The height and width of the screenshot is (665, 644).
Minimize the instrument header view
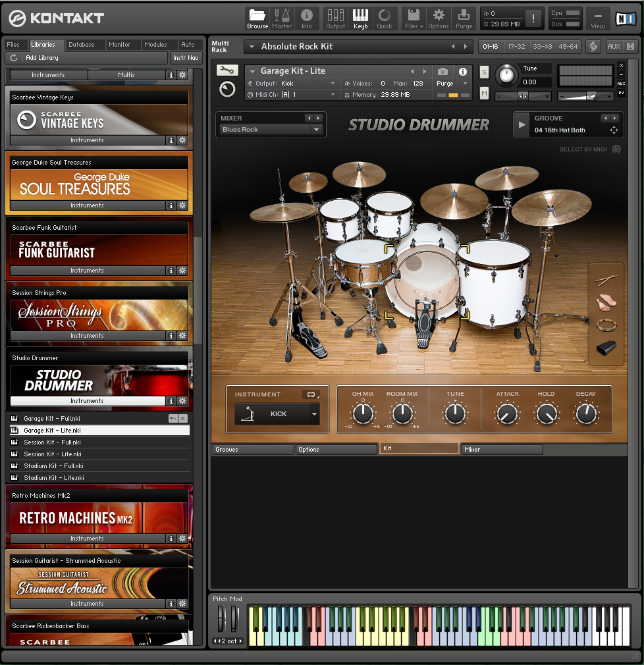coord(621,74)
